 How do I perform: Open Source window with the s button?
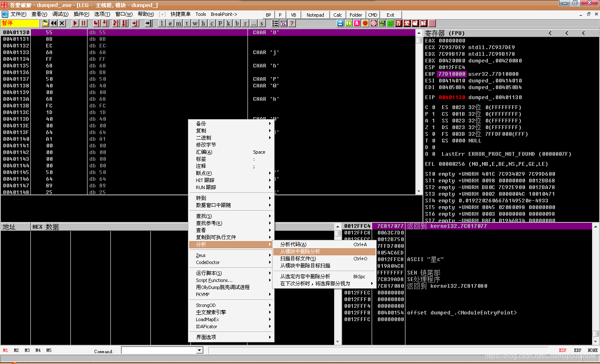(262, 23)
